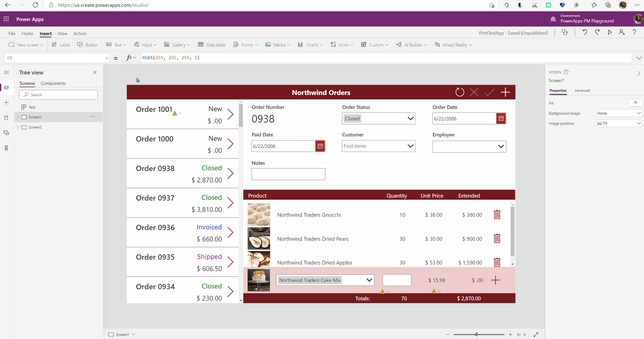Undo the last change
644x339 pixels.
coord(585,32)
